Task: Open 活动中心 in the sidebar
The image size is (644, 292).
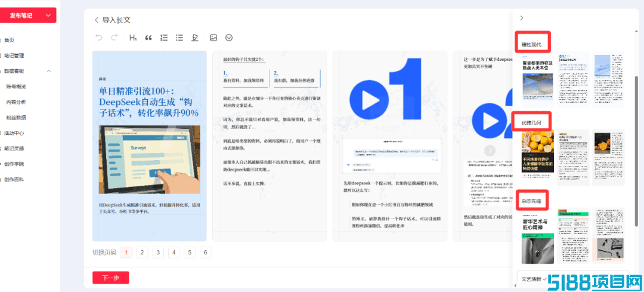Action: pos(14,133)
